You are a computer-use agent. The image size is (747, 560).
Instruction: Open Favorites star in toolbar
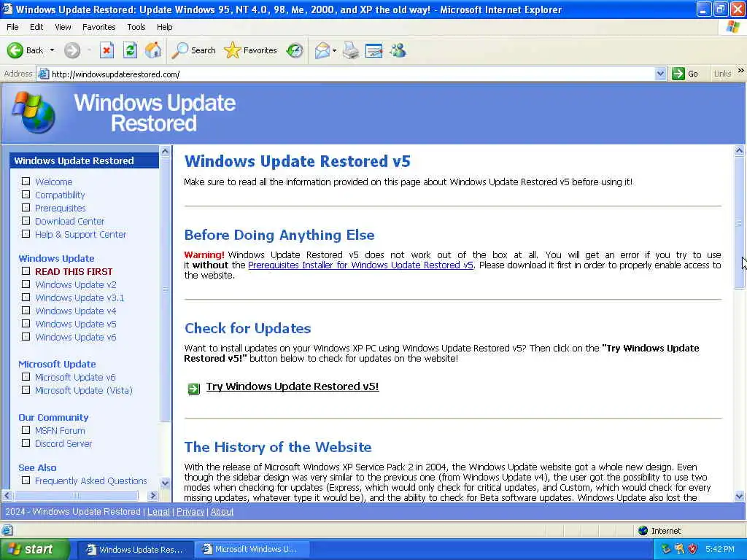[x=251, y=50]
